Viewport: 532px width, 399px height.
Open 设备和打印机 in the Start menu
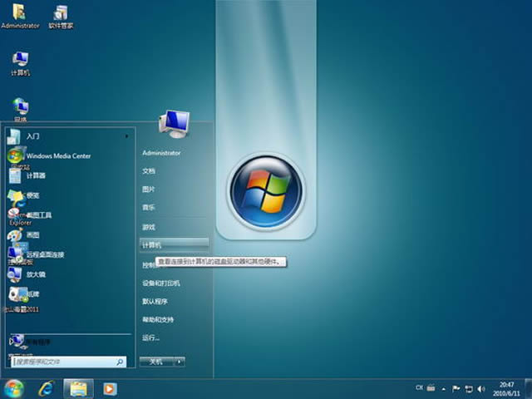pyautogui.click(x=161, y=283)
